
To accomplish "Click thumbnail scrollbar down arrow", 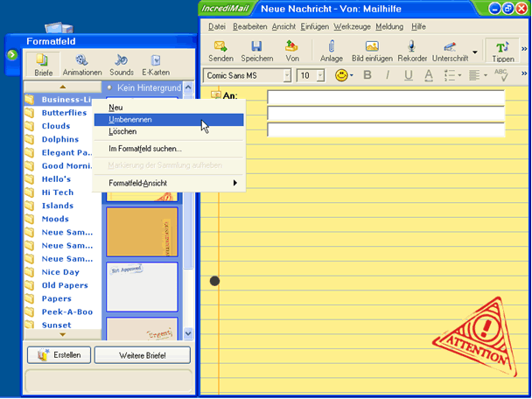I will [188, 333].
